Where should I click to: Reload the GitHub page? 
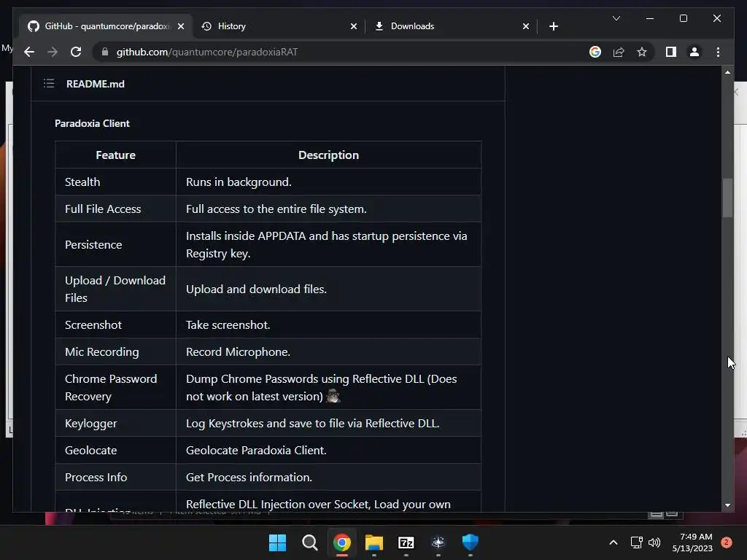[76, 52]
